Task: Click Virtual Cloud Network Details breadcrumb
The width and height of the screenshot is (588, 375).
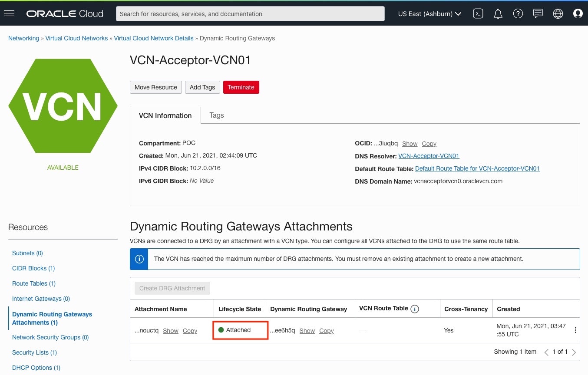Action: coord(154,38)
